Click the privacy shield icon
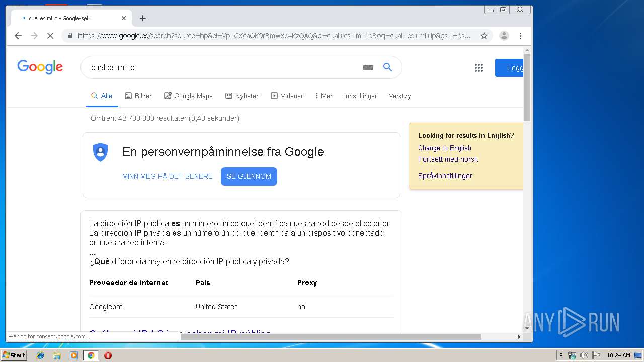The height and width of the screenshot is (362, 644). pyautogui.click(x=101, y=152)
